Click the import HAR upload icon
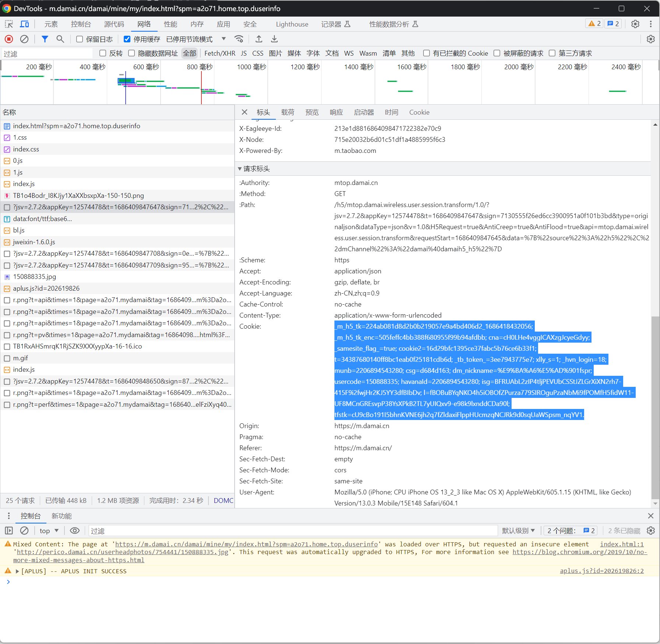 [x=259, y=39]
